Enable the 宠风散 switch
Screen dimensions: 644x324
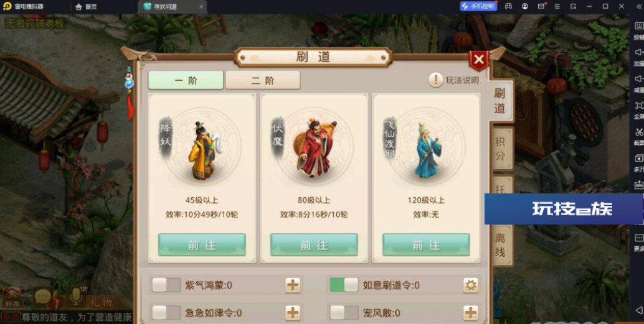click(344, 313)
